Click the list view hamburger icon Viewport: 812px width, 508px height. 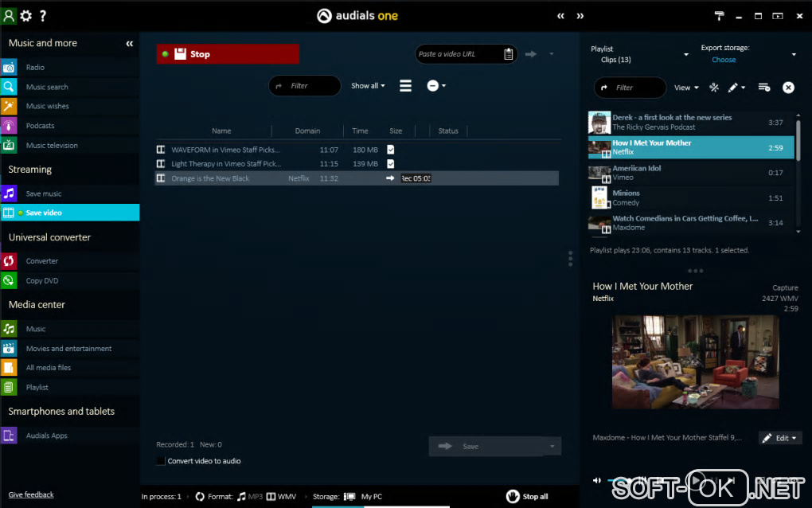(x=405, y=86)
